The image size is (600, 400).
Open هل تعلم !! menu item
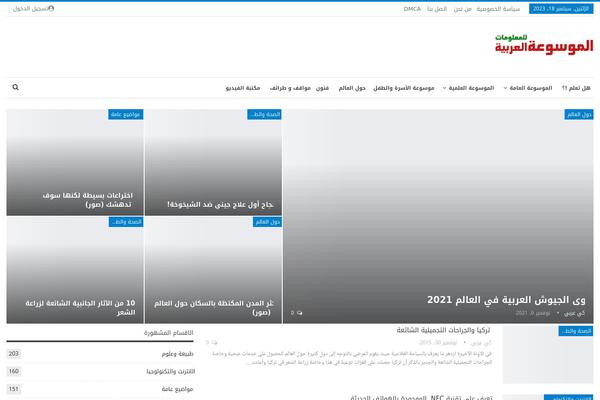[x=576, y=88]
